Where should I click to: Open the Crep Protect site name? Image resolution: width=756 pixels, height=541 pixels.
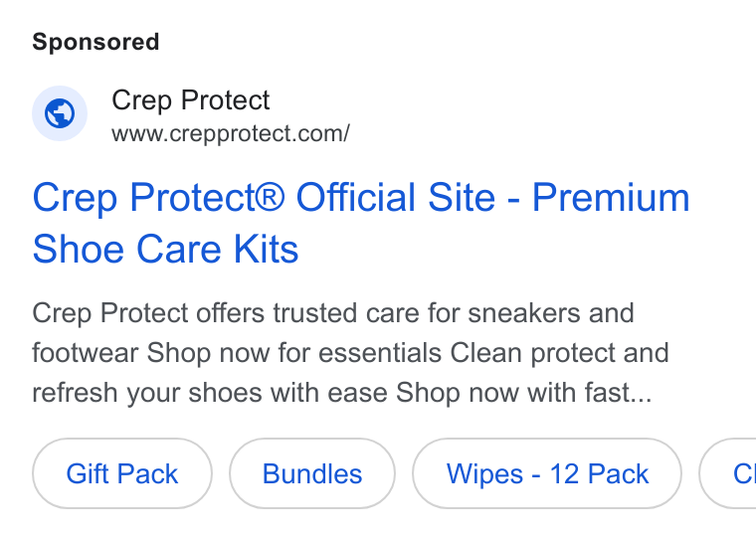tap(190, 100)
